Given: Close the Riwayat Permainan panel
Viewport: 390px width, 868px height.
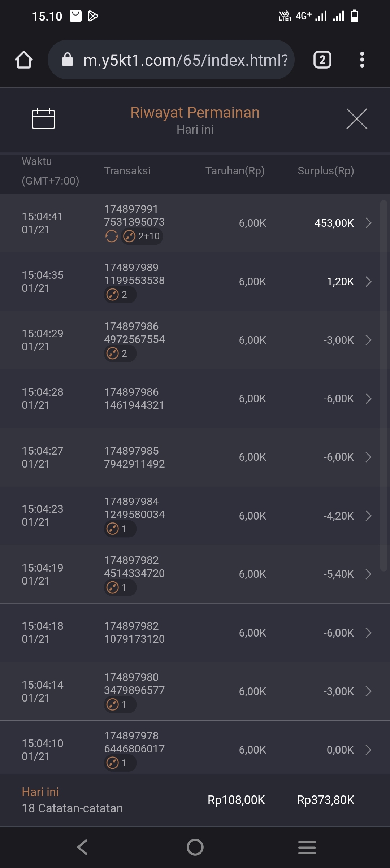Looking at the screenshot, I should 356,118.
